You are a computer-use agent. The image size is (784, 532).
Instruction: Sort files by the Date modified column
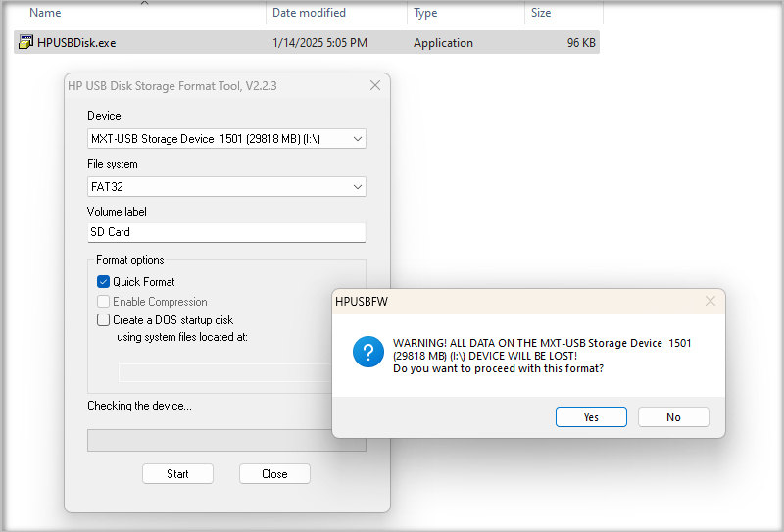[309, 13]
